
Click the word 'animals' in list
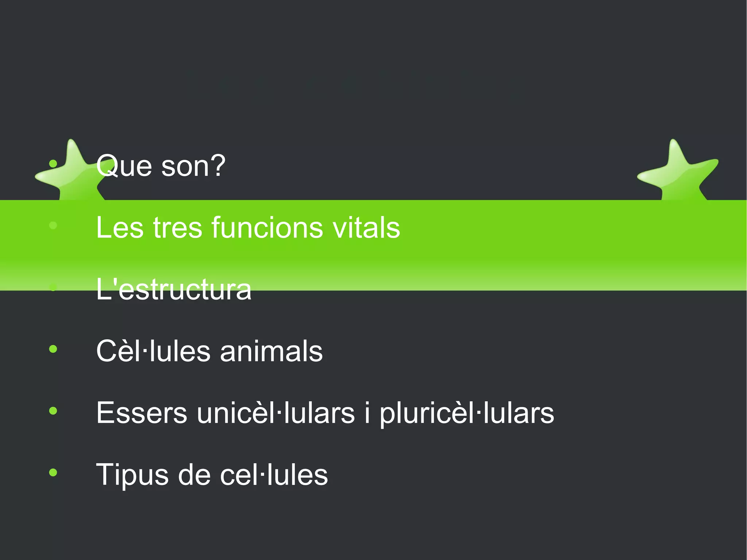coord(271,351)
